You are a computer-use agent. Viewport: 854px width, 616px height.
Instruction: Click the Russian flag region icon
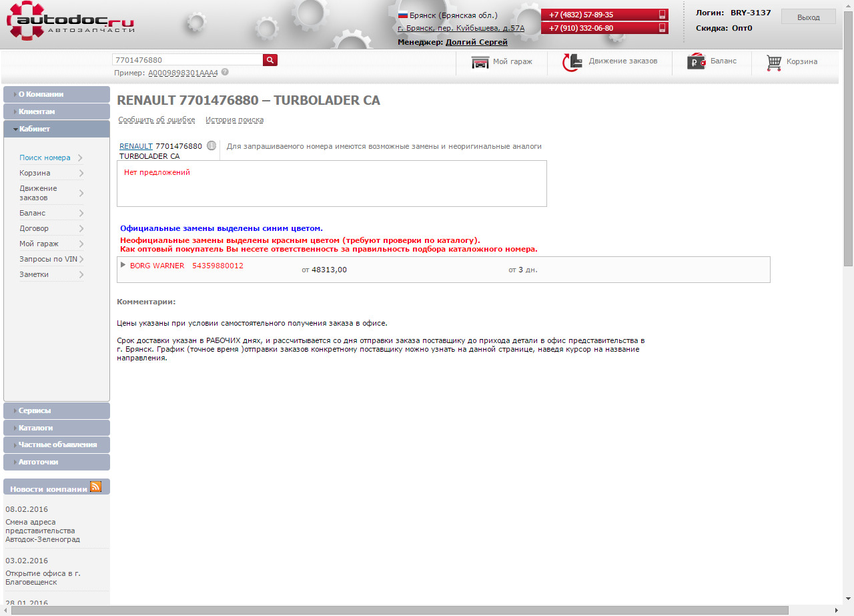point(403,15)
